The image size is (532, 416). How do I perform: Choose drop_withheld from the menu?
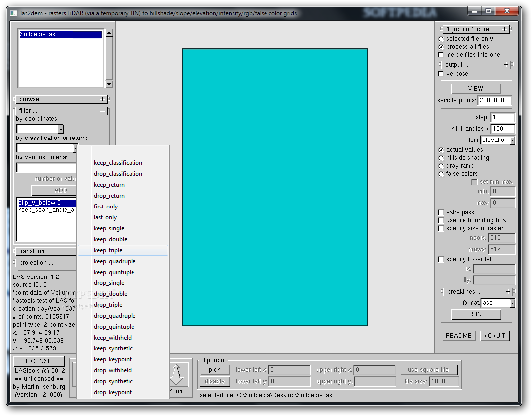click(x=123, y=370)
